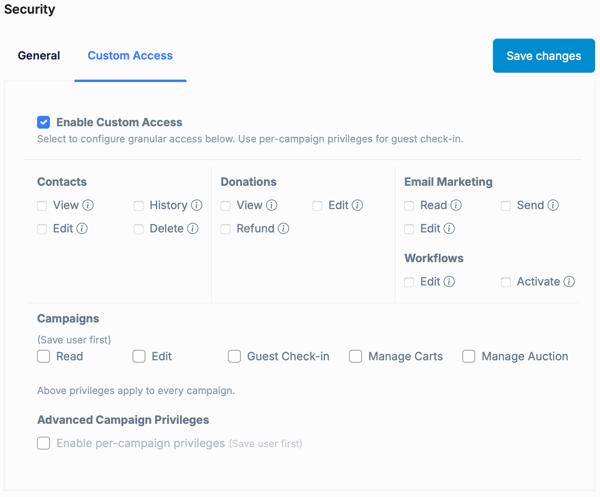
Task: Click info icon beside Email Marketing Send
Action: pyautogui.click(x=553, y=205)
